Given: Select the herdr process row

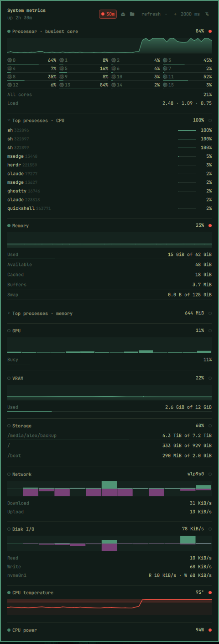Looking at the screenshot, I should pyautogui.click(x=109, y=165).
